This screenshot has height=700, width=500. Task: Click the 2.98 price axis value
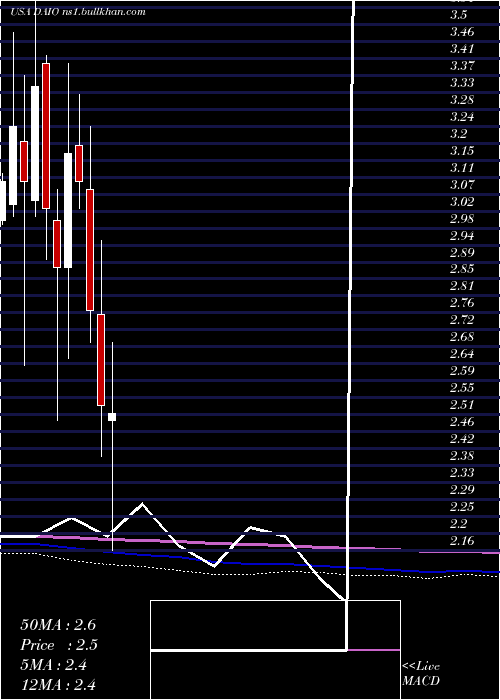(462, 218)
